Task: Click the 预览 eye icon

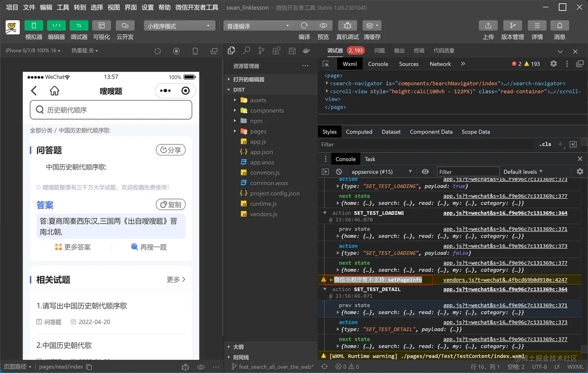Action: 323,25
